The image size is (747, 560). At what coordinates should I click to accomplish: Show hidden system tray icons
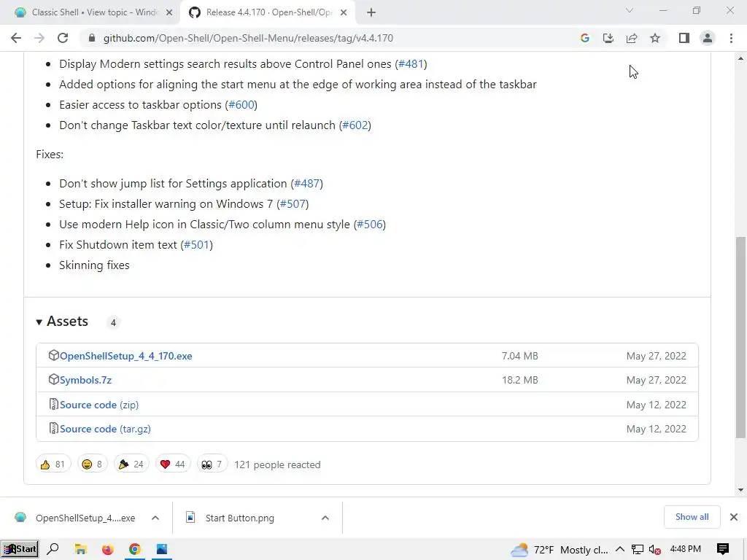click(x=620, y=550)
